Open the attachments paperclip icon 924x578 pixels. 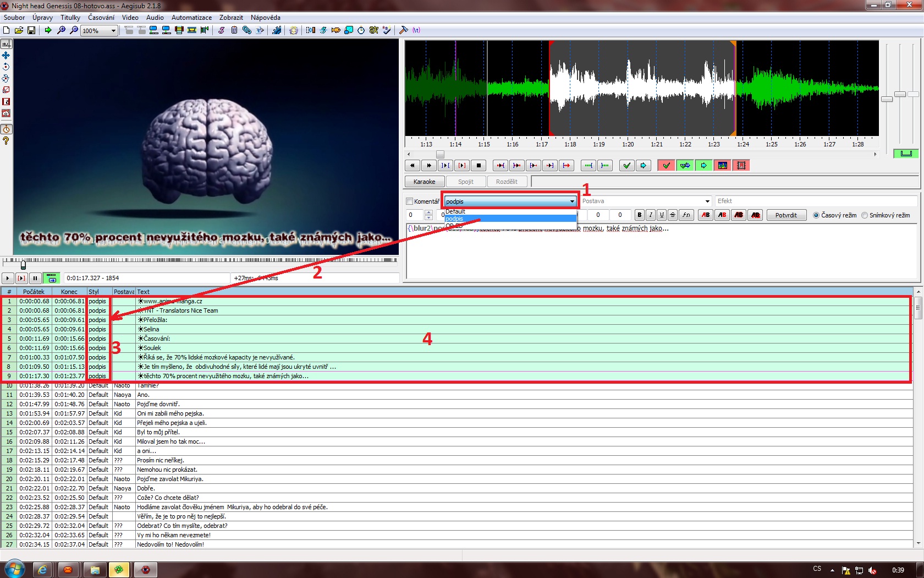[x=247, y=30]
